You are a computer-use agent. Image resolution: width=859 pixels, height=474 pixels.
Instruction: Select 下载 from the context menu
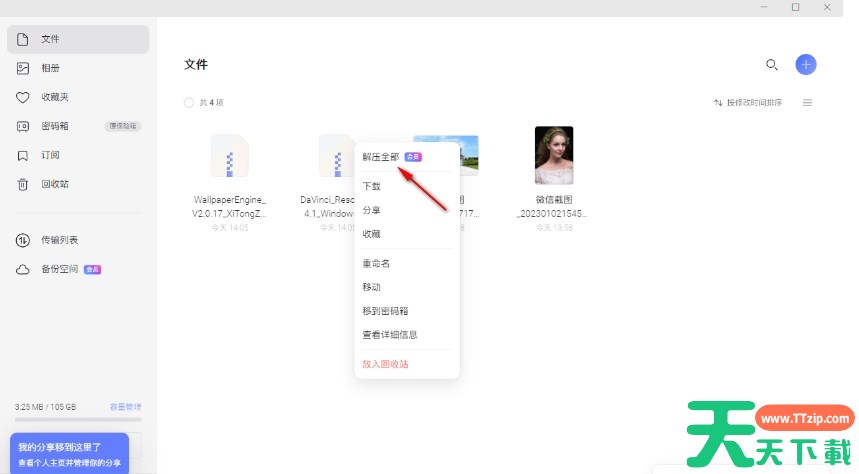372,186
